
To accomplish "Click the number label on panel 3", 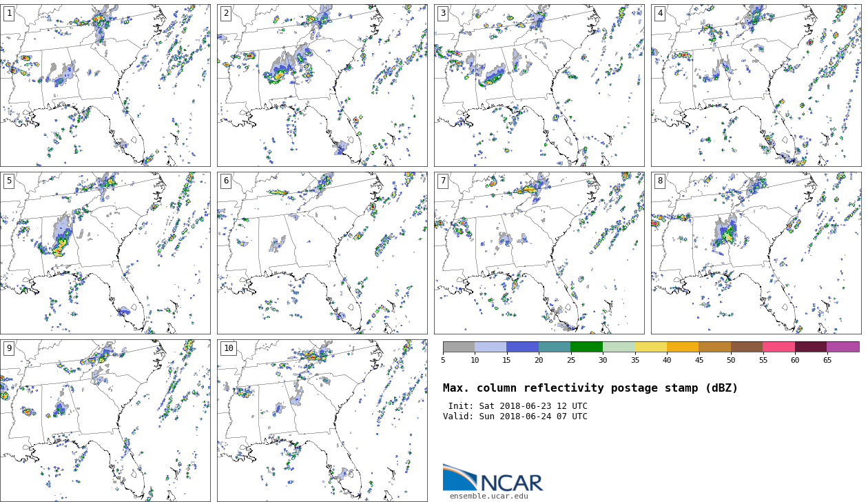I will (x=443, y=13).
